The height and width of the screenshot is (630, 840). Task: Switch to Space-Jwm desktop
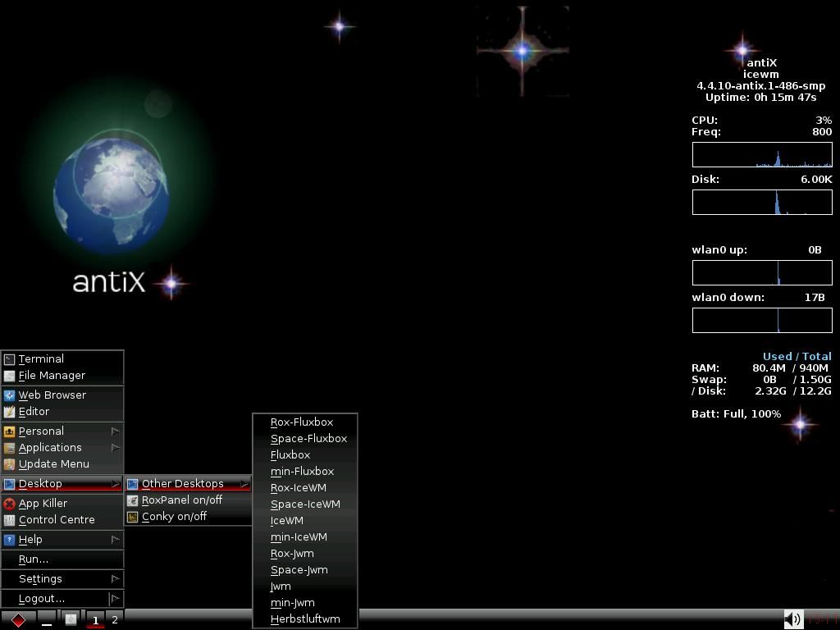click(x=305, y=570)
